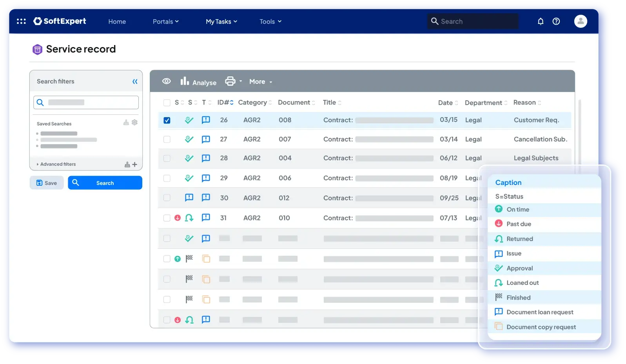Click the Save button
The image size is (626, 364).
pos(47,183)
